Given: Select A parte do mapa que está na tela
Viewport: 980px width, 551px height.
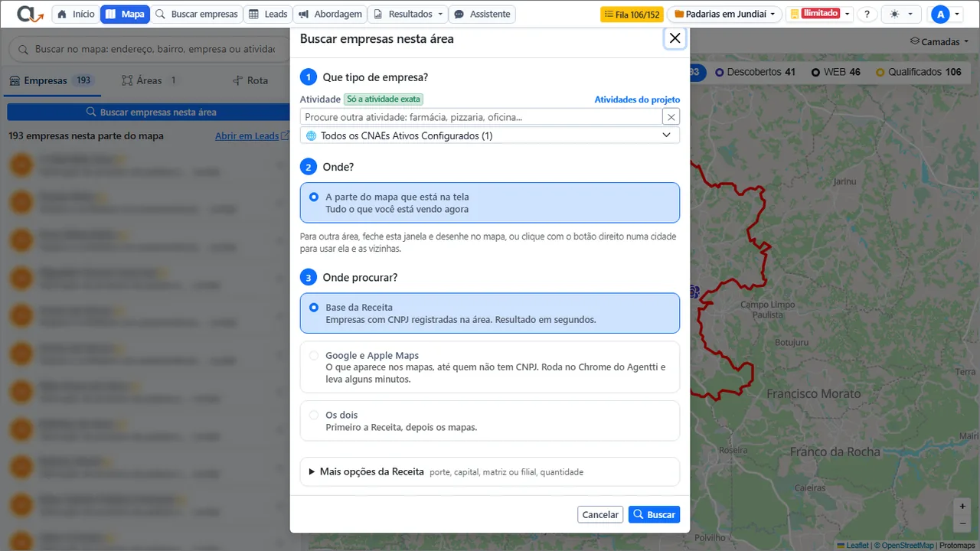Looking at the screenshot, I should pyautogui.click(x=490, y=203).
